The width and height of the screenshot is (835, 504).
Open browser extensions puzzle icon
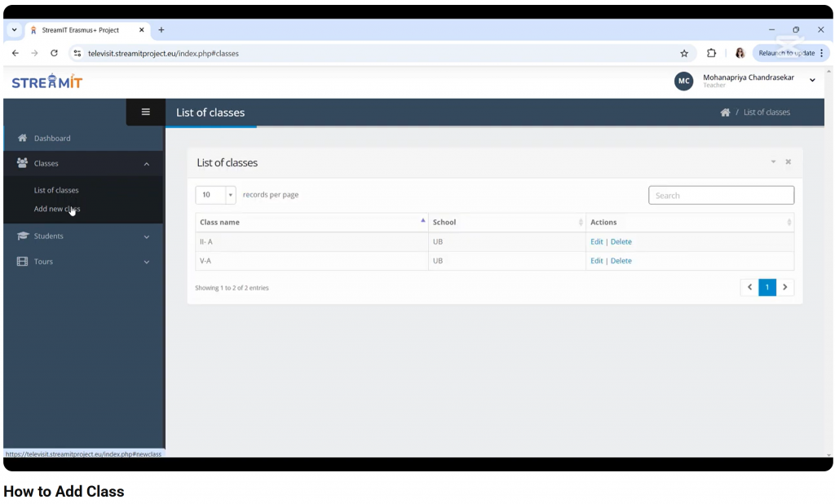711,53
